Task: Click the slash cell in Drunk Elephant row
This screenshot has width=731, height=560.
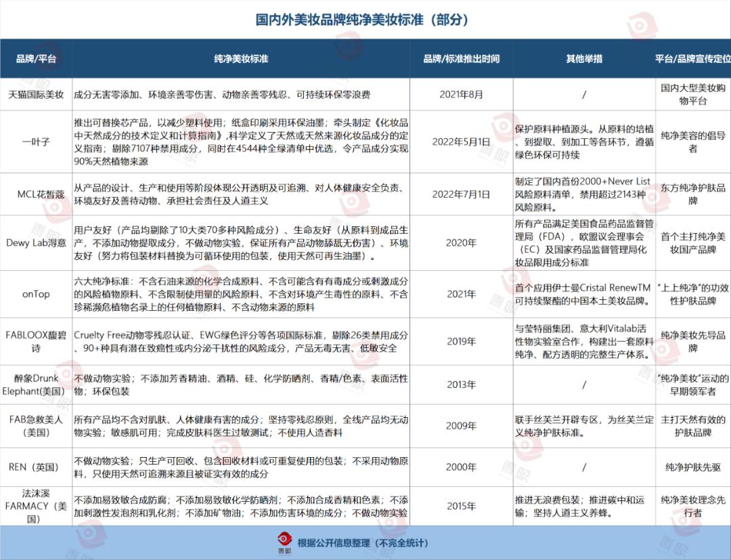Action: coord(584,385)
